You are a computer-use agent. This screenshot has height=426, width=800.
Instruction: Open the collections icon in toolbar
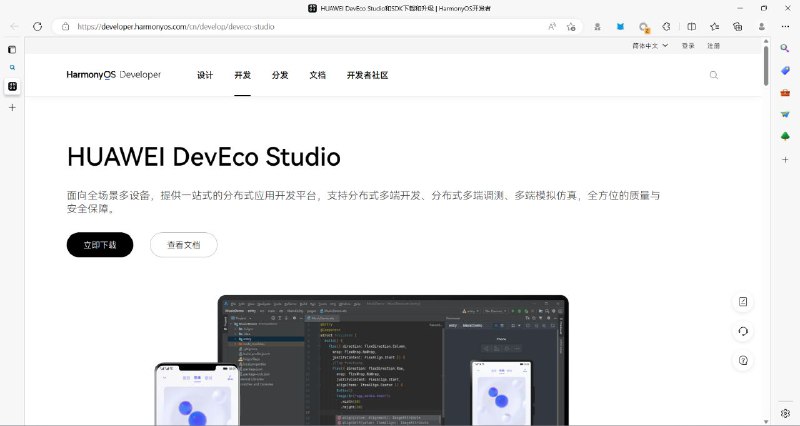coord(738,27)
